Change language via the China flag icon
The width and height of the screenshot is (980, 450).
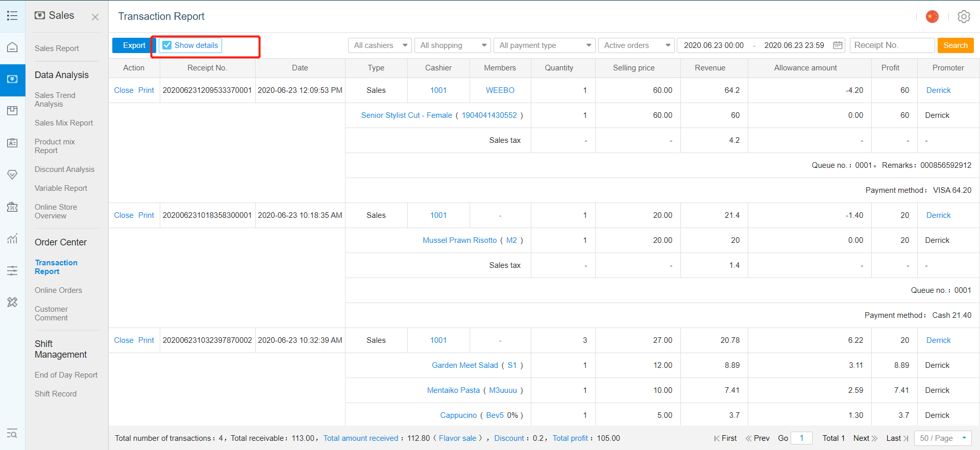932,16
